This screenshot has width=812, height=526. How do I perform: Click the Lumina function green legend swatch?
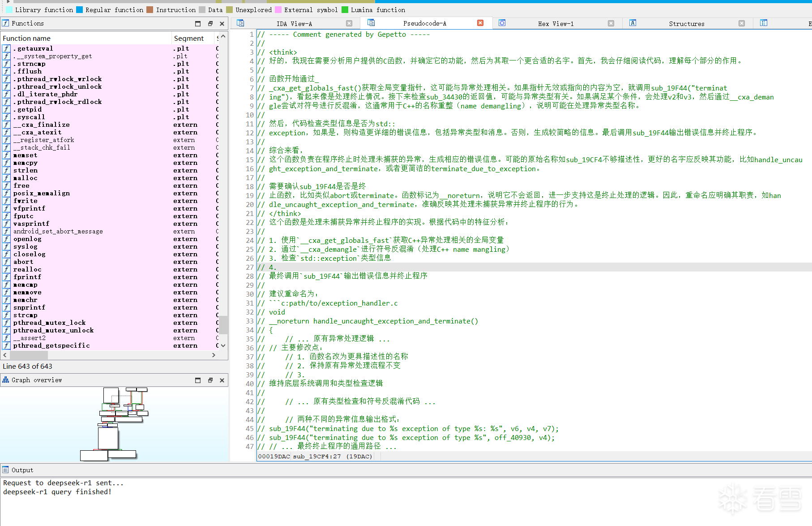coord(345,9)
